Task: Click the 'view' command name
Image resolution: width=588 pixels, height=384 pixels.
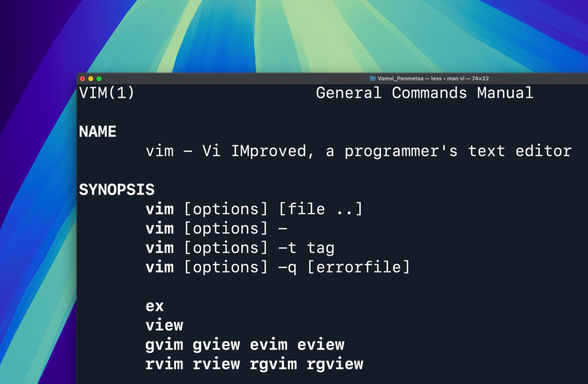Action: (164, 325)
